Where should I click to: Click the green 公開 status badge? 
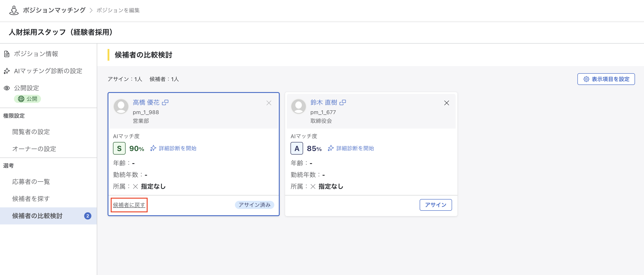pyautogui.click(x=27, y=99)
